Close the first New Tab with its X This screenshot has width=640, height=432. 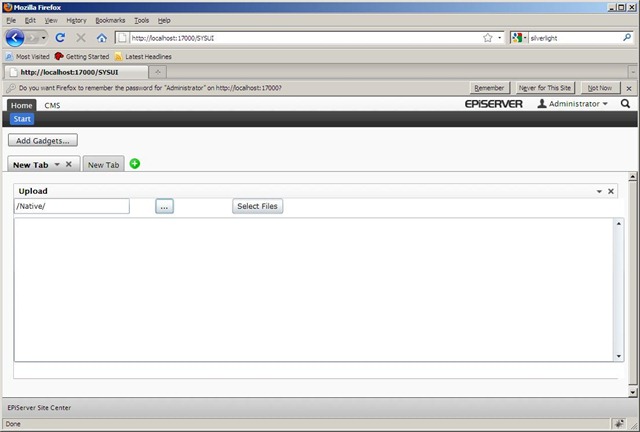point(68,164)
